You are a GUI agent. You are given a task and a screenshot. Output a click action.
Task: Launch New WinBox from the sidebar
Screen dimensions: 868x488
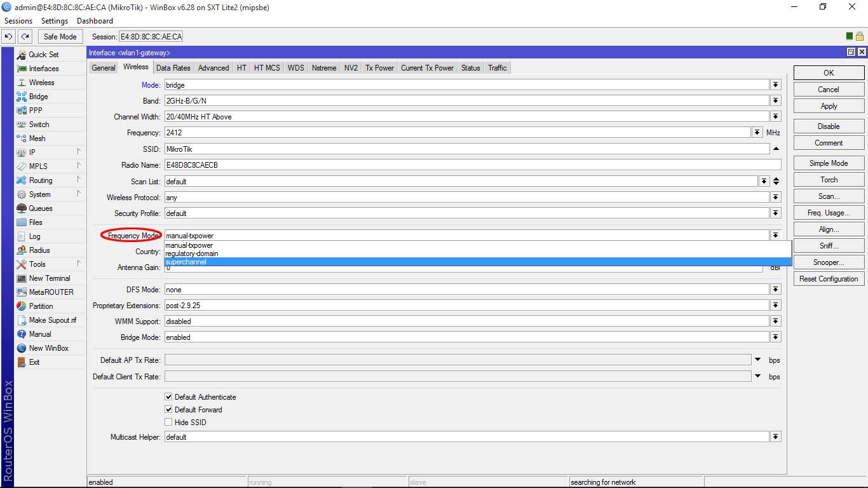[48, 348]
